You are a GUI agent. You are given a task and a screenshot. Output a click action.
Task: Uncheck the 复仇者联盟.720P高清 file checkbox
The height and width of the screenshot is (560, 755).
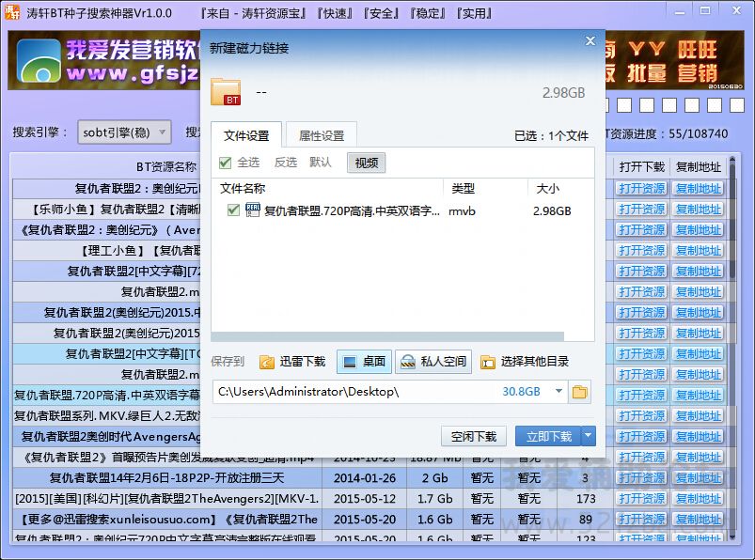233,210
